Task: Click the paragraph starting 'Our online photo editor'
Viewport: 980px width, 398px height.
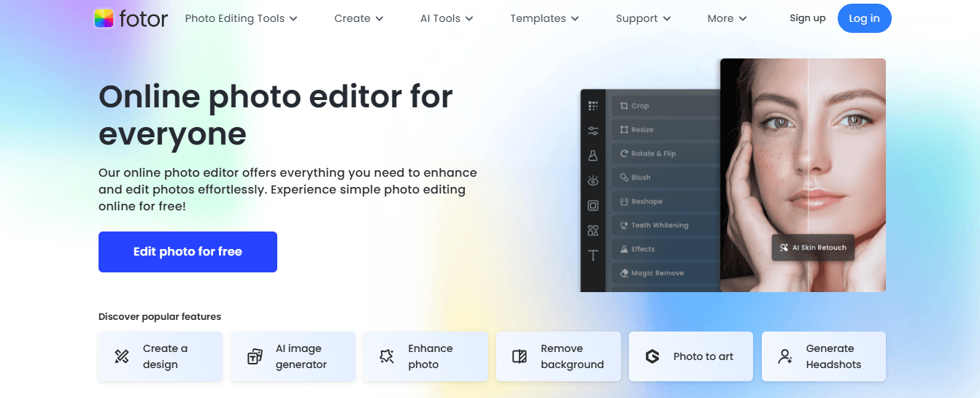Action: (x=288, y=190)
